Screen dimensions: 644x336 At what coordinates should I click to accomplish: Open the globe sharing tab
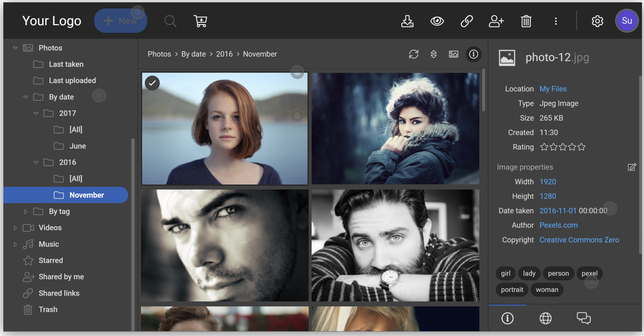(546, 318)
